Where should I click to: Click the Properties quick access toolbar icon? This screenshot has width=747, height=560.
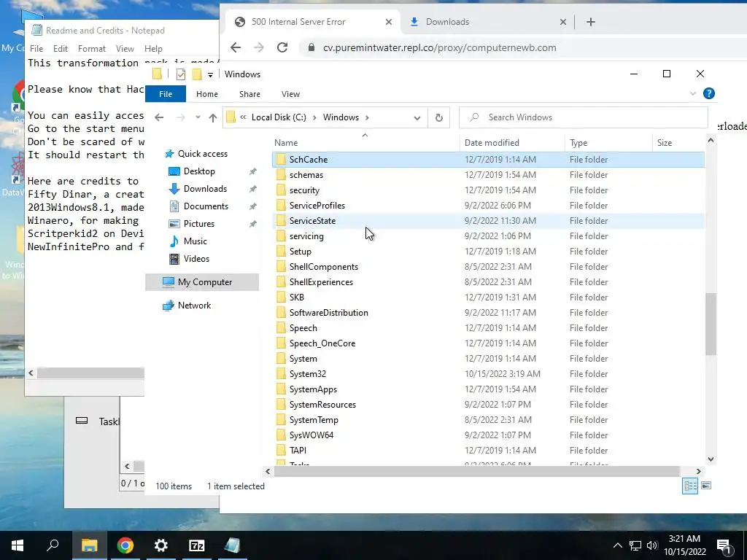coord(181,74)
